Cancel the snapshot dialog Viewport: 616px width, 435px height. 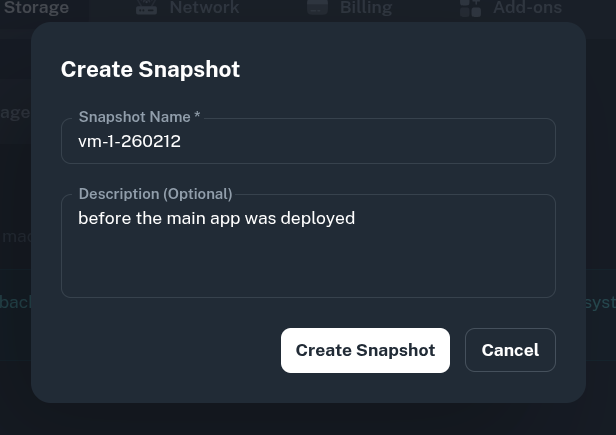click(x=510, y=350)
